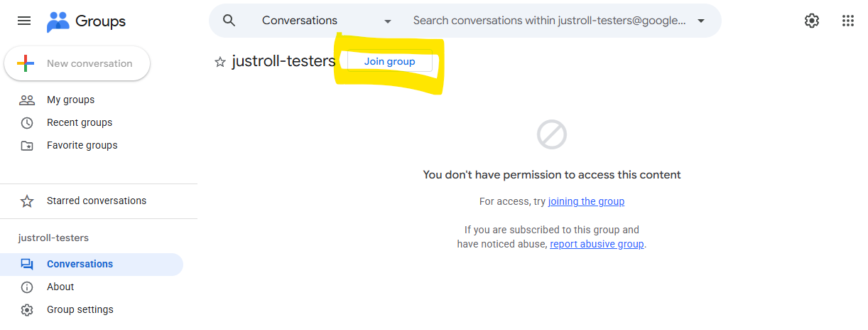Screen dimensions: 868x330
Task: View Starred conversations
Action: click(97, 201)
